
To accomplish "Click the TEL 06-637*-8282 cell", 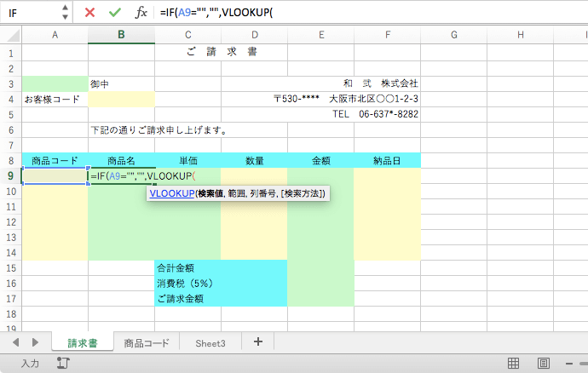I will click(375, 114).
